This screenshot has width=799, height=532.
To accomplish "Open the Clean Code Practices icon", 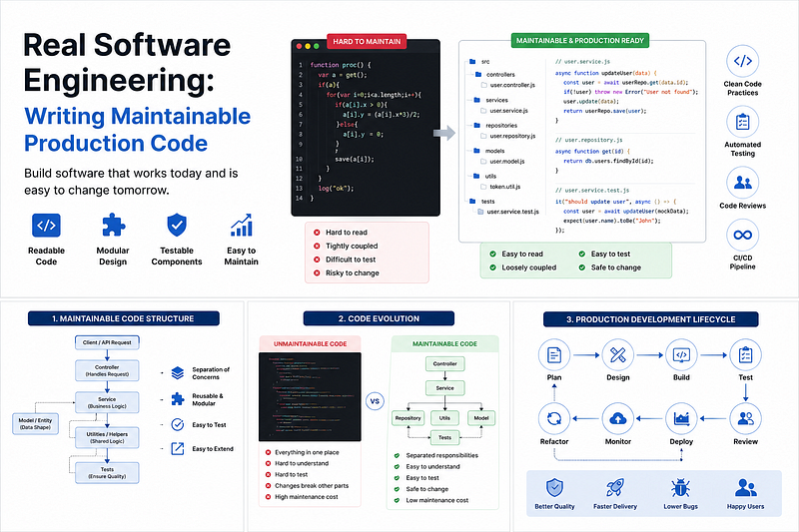I will (x=742, y=61).
